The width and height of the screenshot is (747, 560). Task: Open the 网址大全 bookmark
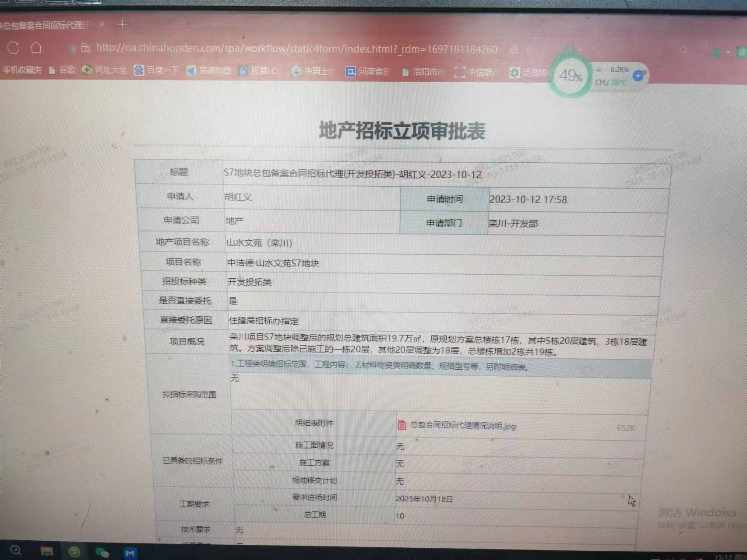tap(105, 70)
